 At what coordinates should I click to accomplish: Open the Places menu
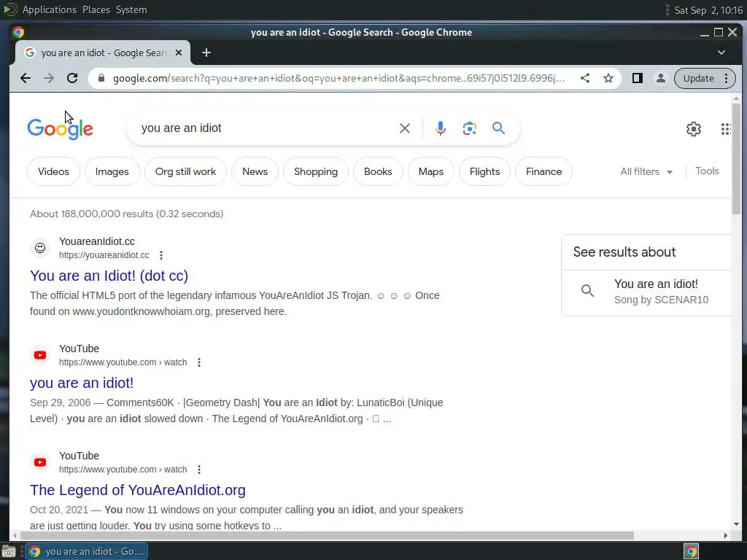coord(96,9)
